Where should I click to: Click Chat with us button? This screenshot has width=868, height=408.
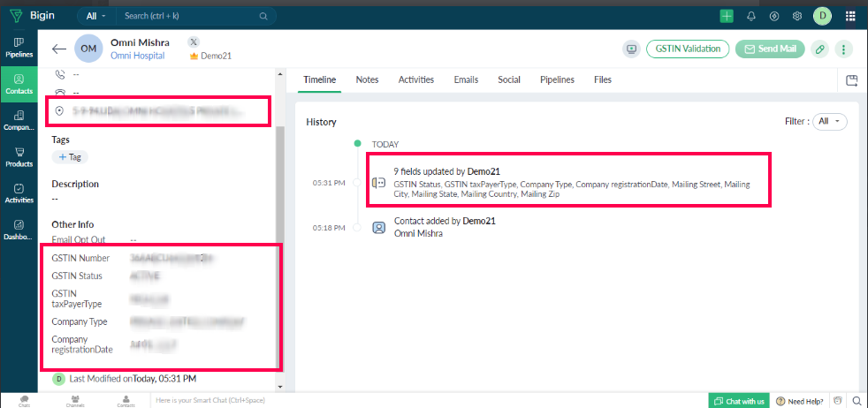click(739, 401)
